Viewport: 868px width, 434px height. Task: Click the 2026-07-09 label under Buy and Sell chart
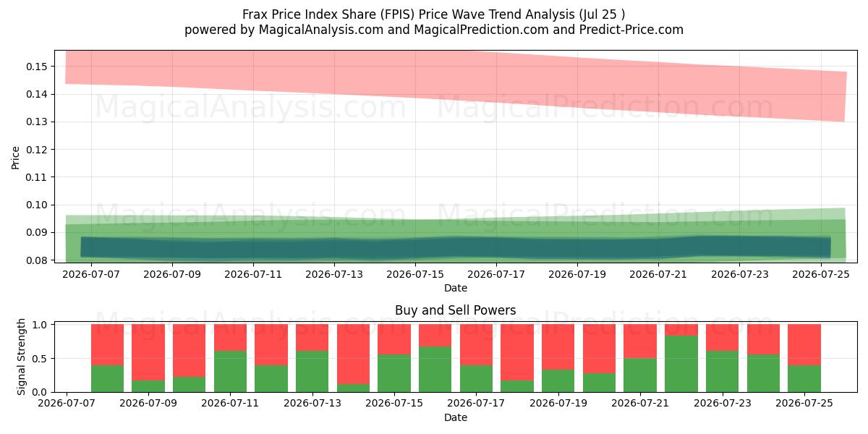(x=148, y=405)
